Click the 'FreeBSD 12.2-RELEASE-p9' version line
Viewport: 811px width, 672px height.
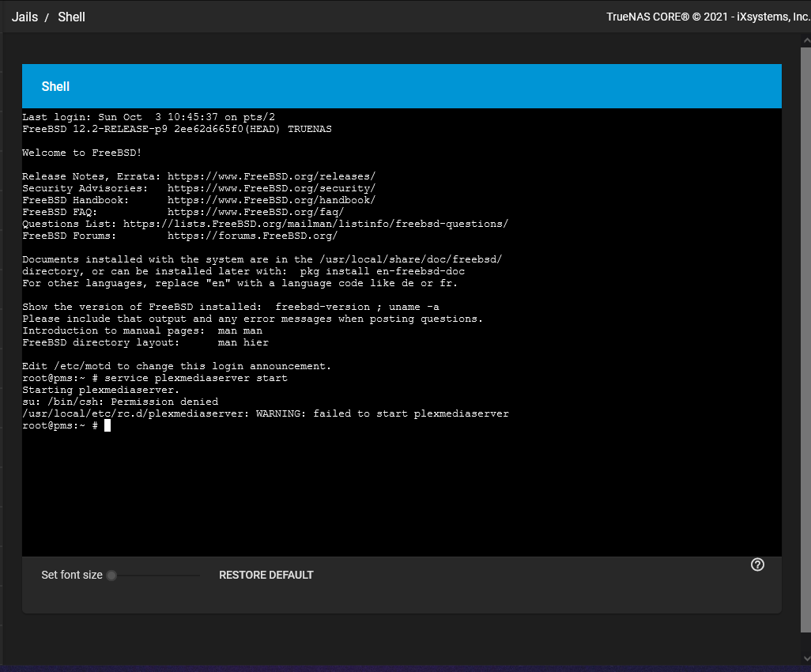(x=177, y=130)
